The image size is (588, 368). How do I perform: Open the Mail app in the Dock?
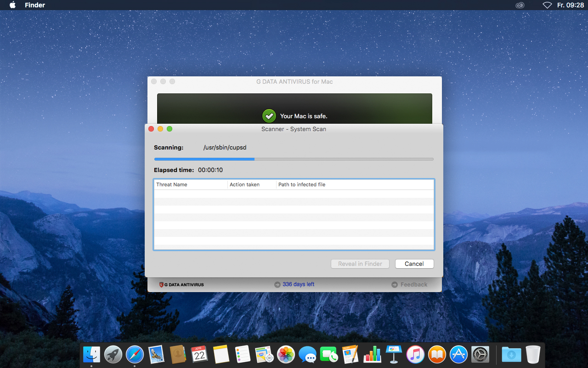coord(156,354)
